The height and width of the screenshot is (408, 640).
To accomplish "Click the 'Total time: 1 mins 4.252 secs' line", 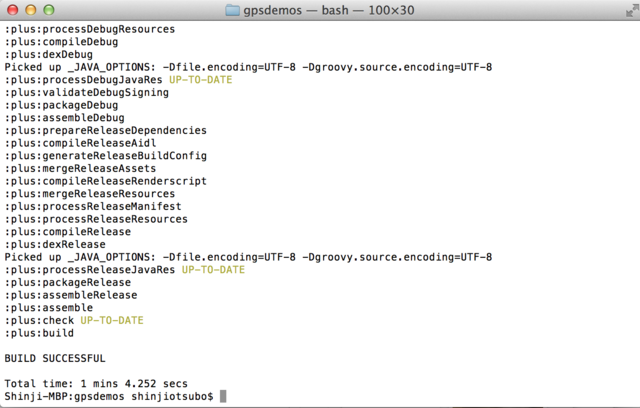I will pos(96,384).
